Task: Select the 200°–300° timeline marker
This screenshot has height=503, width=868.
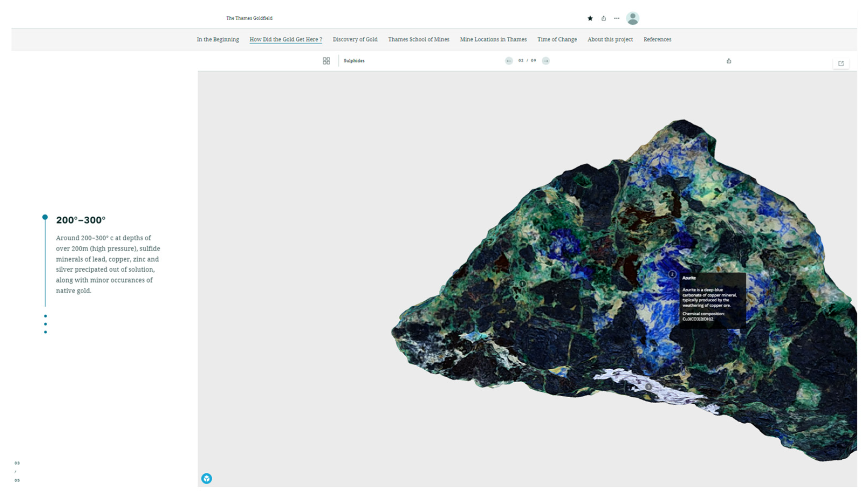Action: point(45,217)
